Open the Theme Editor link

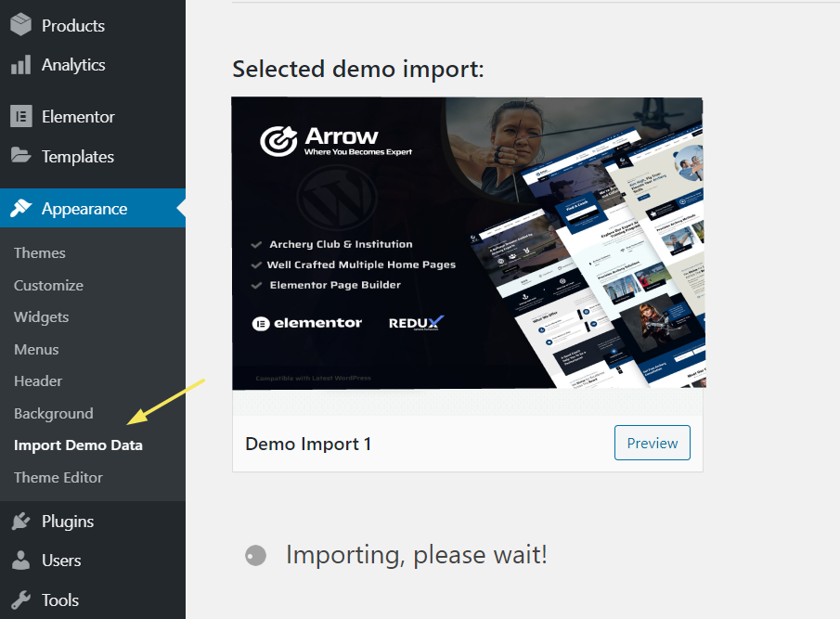click(58, 477)
